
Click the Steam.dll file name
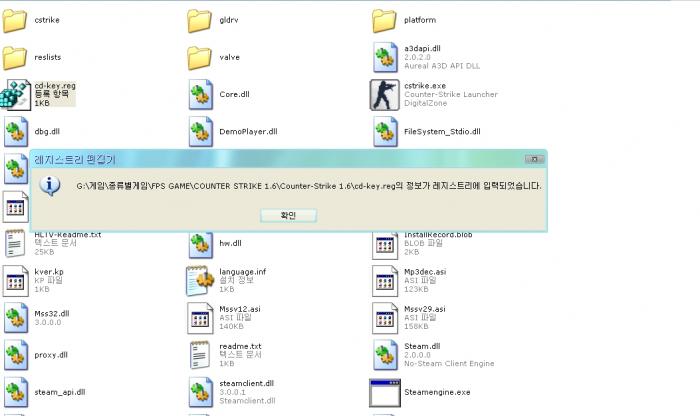tap(422, 346)
